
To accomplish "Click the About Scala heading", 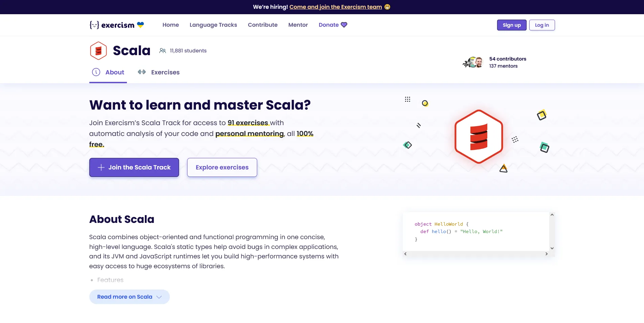I will coord(122,219).
